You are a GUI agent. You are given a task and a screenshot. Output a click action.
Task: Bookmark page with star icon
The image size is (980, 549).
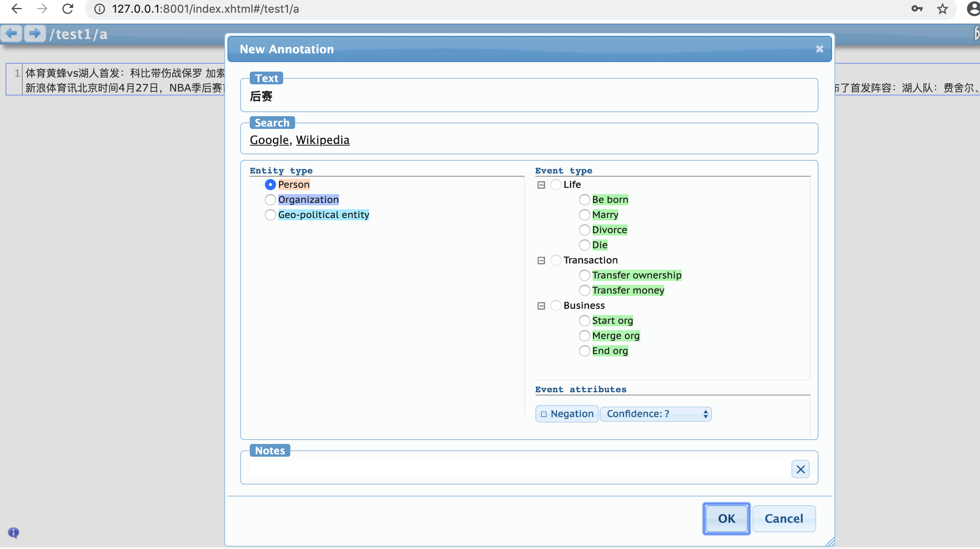[942, 9]
